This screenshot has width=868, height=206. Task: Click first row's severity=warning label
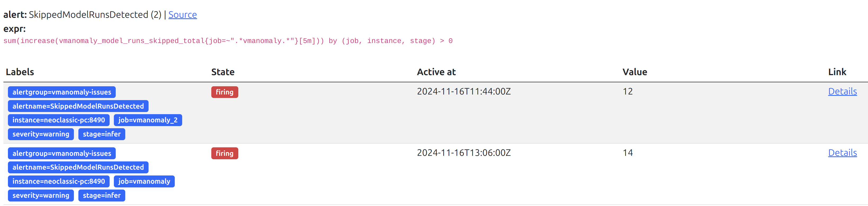click(x=41, y=134)
